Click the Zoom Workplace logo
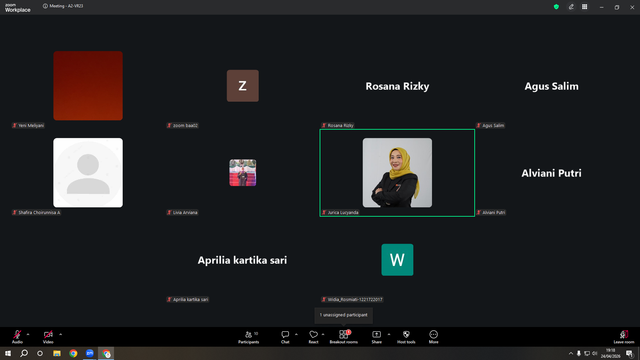 (x=18, y=7)
